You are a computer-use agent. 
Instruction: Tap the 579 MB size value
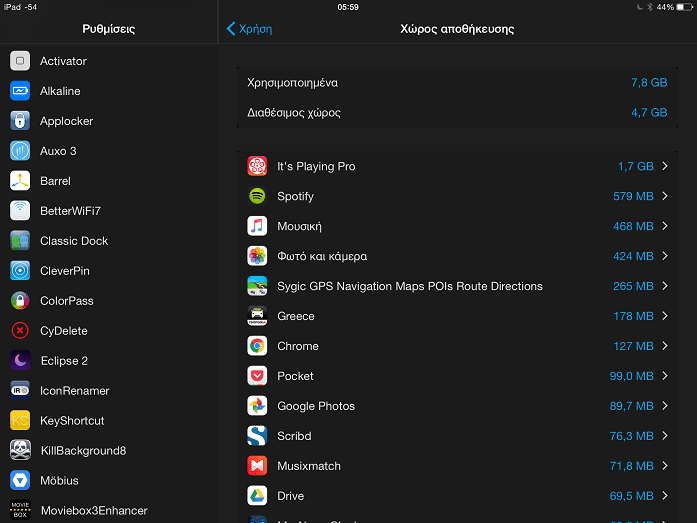[x=633, y=196]
